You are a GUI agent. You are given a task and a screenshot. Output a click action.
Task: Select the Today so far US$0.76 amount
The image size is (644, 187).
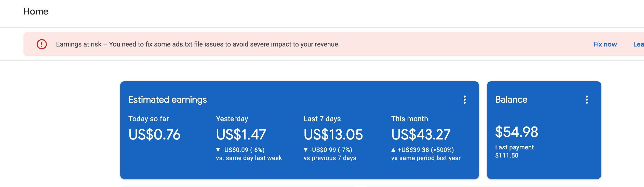pos(154,134)
